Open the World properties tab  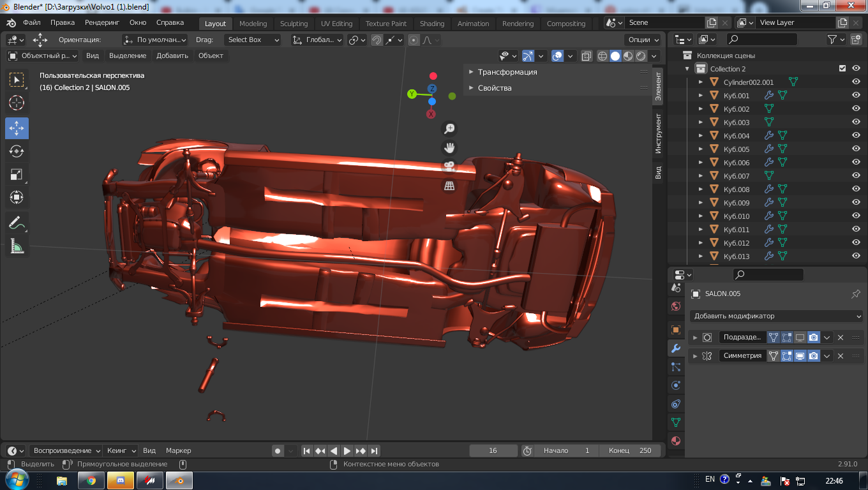click(676, 306)
